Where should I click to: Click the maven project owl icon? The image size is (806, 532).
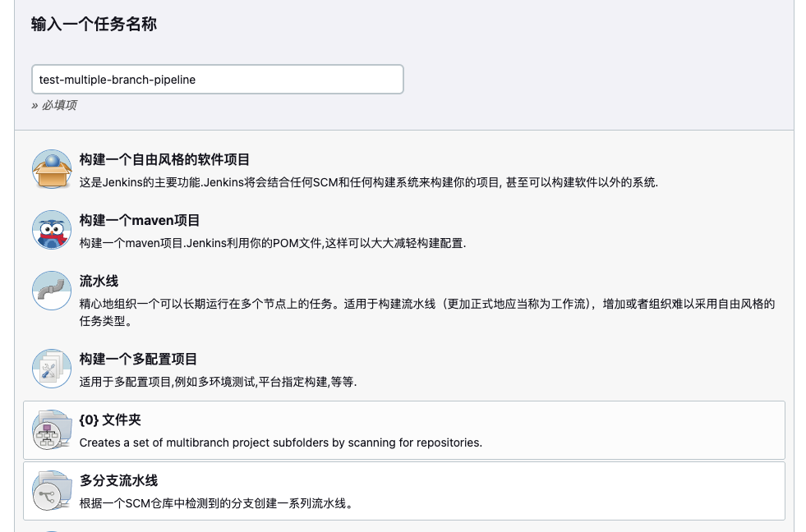52,230
